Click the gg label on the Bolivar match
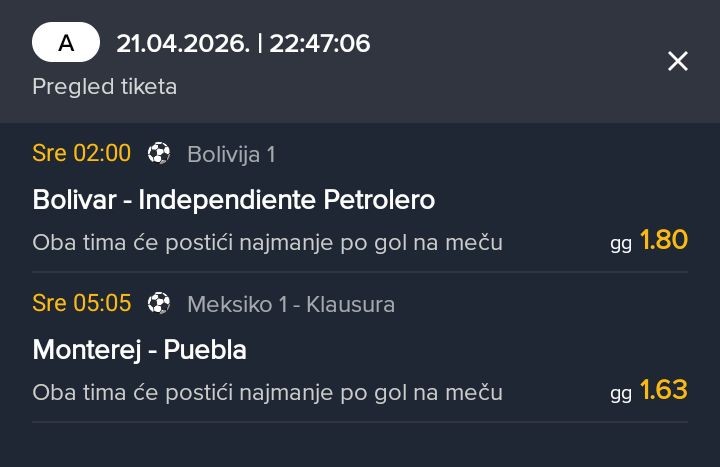 tap(621, 243)
